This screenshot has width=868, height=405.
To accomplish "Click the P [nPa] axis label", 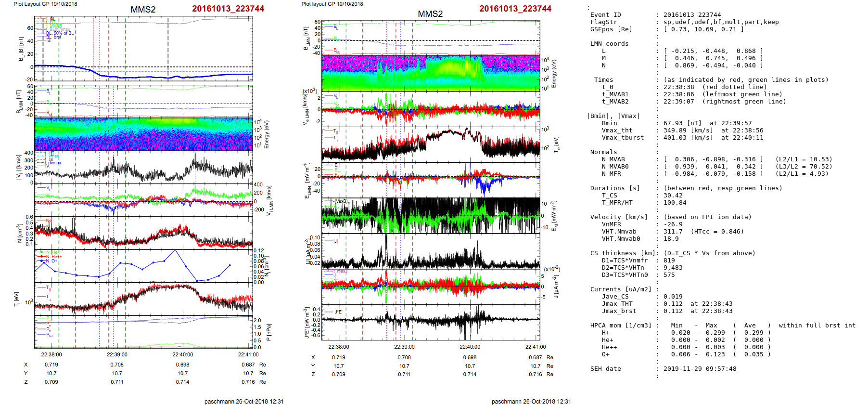I will (269, 332).
